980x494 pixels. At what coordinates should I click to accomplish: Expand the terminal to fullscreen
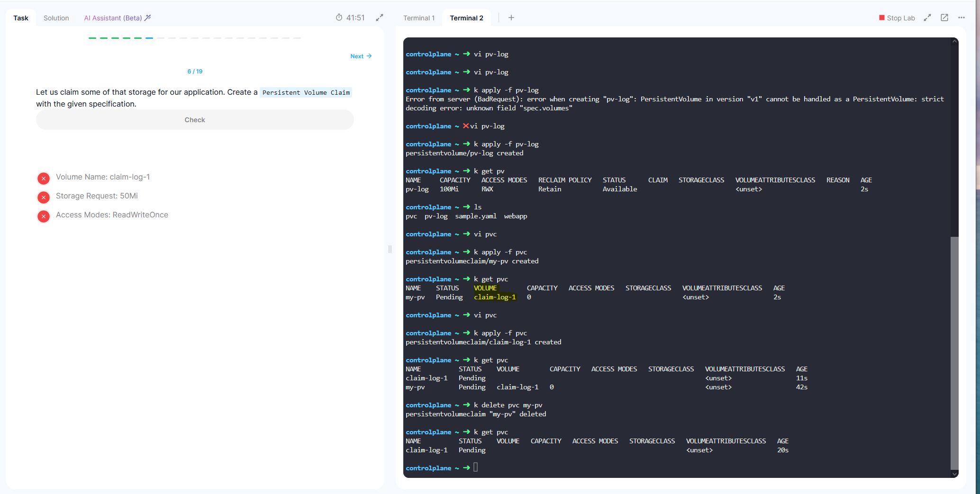pyautogui.click(x=927, y=18)
